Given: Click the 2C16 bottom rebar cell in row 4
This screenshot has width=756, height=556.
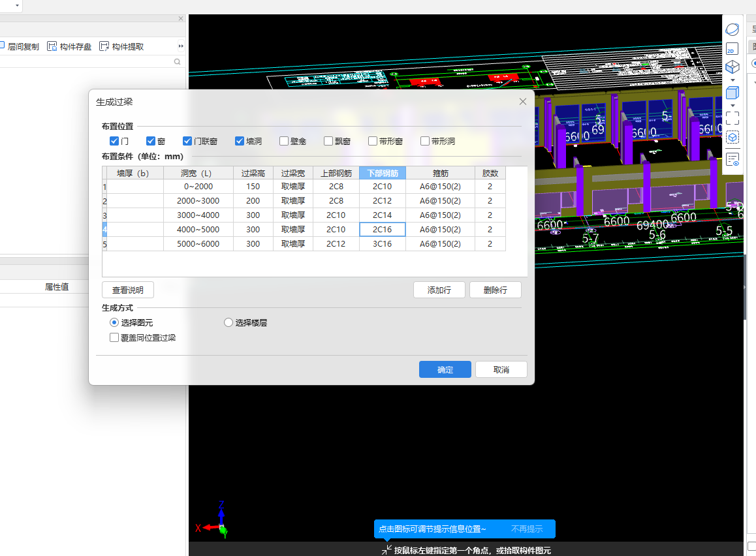Looking at the screenshot, I should (383, 229).
